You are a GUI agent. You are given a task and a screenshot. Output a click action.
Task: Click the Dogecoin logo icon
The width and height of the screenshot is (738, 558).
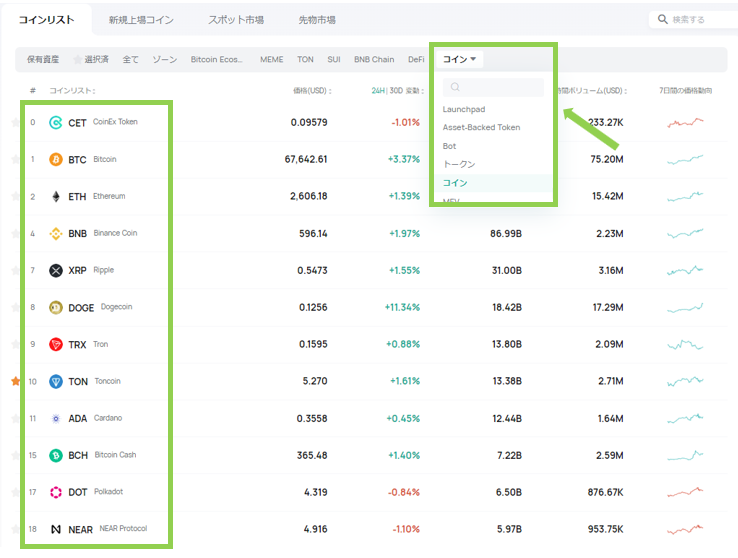[56, 308]
